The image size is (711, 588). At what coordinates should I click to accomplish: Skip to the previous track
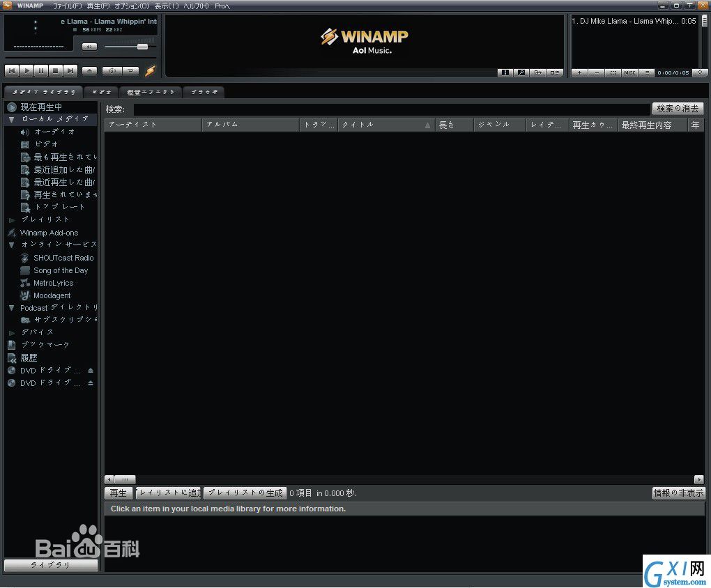[x=12, y=71]
